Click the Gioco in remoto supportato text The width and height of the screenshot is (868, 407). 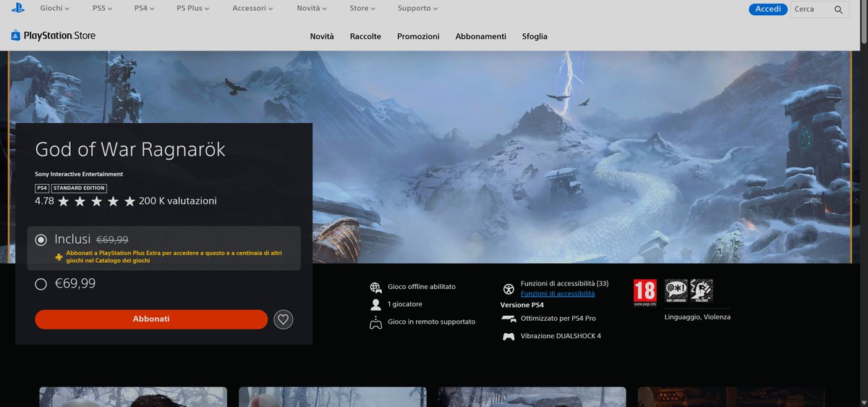[x=432, y=322]
